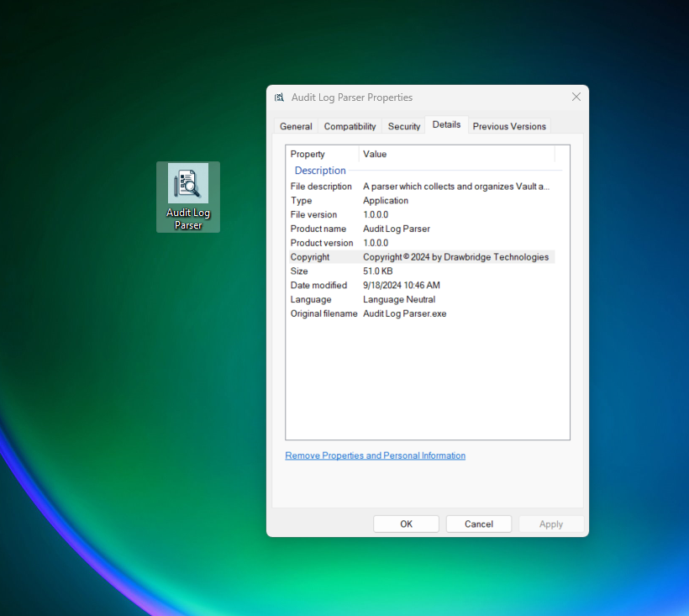
Task: Click the Audit Log Parser Properties title text
Action: click(352, 97)
